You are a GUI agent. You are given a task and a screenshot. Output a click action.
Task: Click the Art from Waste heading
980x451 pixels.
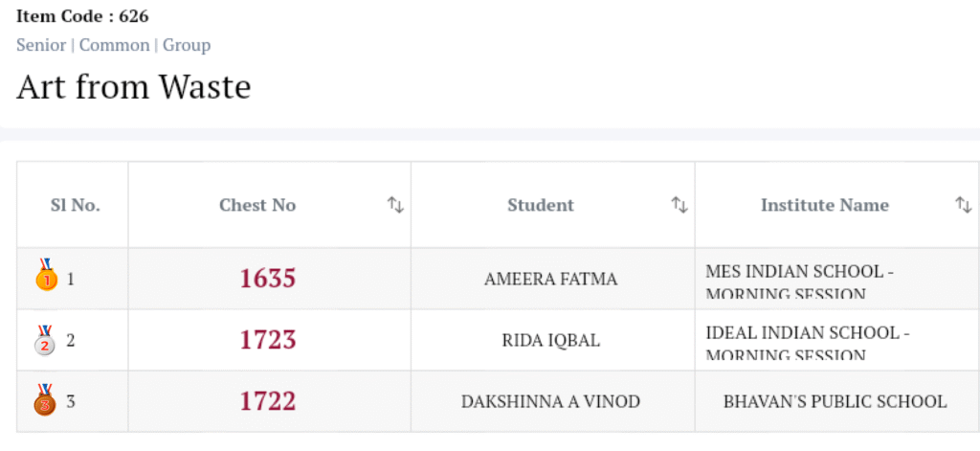tap(133, 87)
